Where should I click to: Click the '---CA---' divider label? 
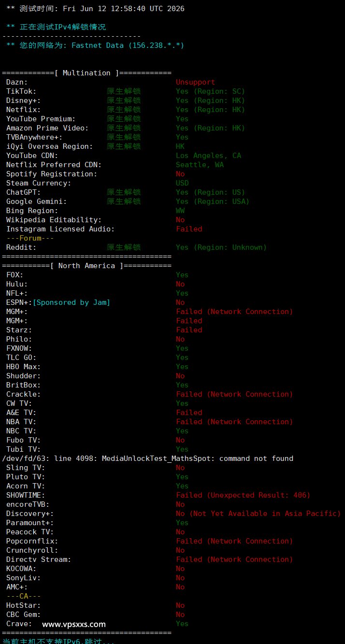pos(23,596)
